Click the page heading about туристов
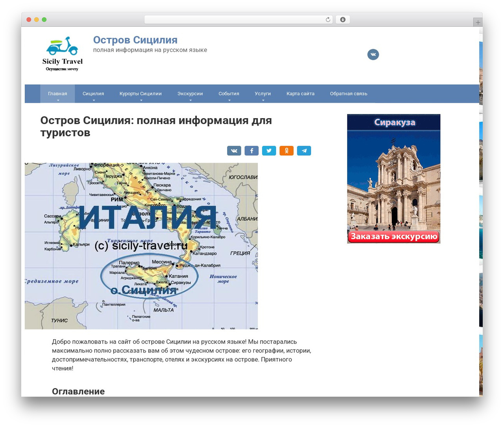This screenshot has height=427, width=504. pyautogui.click(x=156, y=126)
